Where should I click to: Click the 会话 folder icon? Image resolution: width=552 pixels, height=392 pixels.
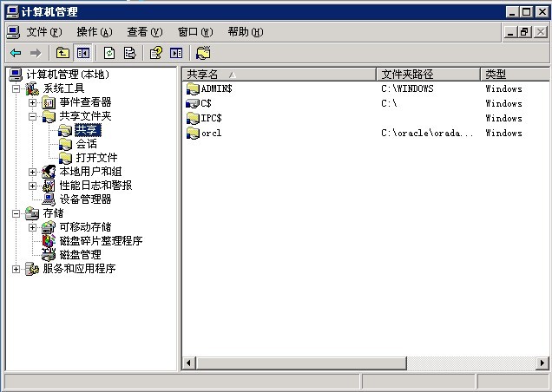[65, 144]
